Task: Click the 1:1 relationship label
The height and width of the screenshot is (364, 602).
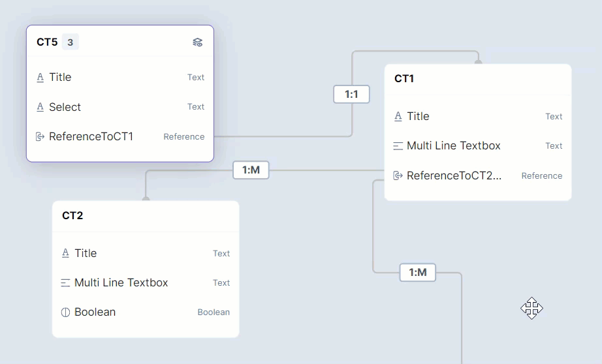Action: (x=351, y=95)
